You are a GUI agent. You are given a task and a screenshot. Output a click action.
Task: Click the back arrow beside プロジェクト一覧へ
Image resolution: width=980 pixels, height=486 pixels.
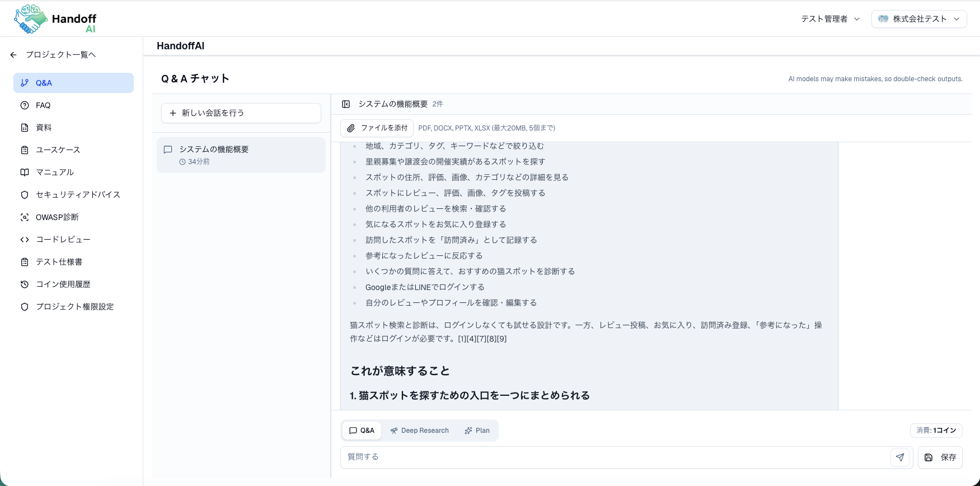(13, 55)
